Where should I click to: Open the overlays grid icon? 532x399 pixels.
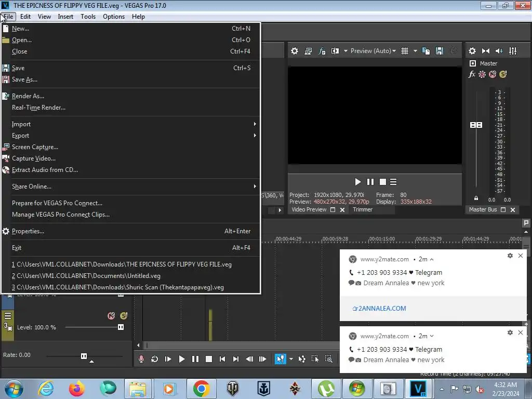point(405,51)
